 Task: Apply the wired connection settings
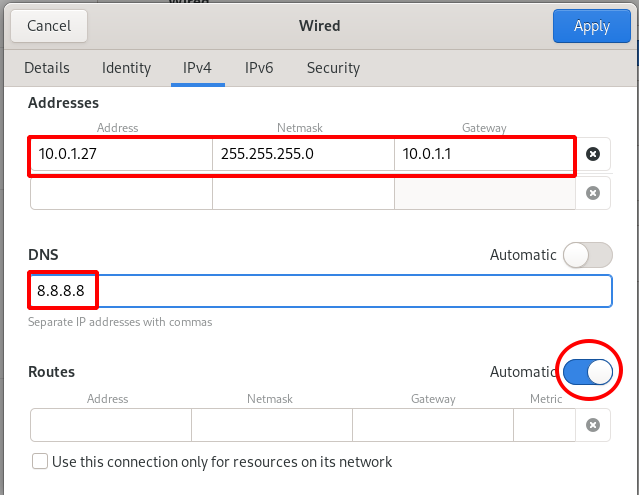(592, 26)
